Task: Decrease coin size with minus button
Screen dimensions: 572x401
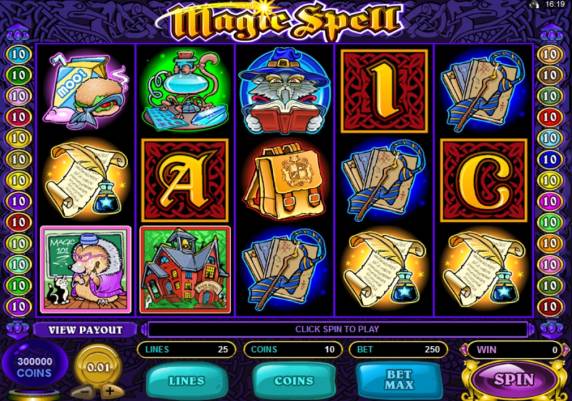Action: 82,392
